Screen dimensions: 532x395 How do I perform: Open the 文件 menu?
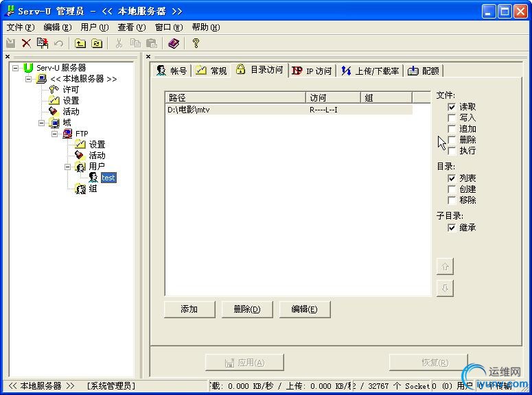(21, 27)
